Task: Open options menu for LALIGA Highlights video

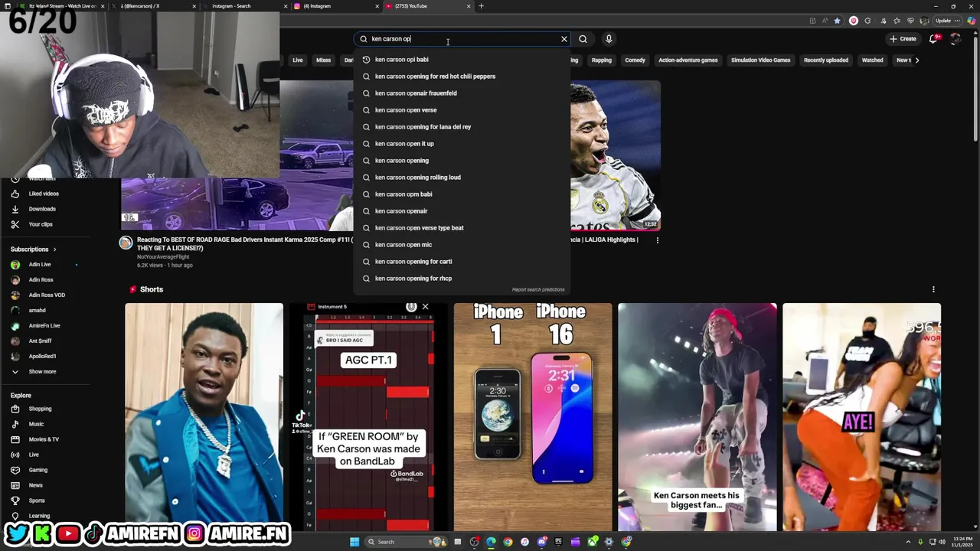Action: pyautogui.click(x=658, y=240)
